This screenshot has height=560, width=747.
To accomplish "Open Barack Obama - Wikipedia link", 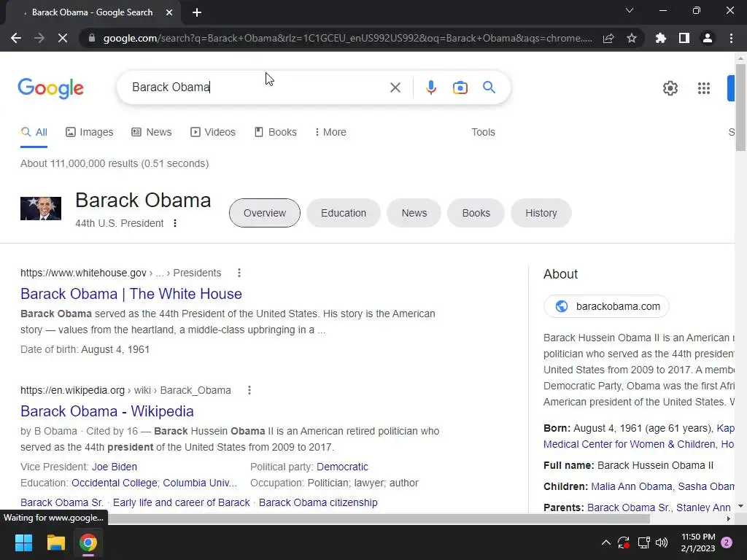I will point(107,411).
